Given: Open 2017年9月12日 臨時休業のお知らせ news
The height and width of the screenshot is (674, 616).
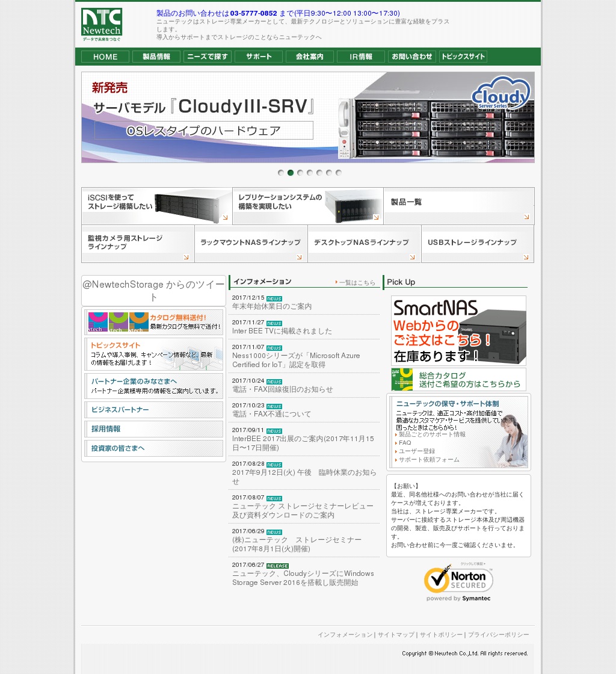Looking at the screenshot, I should click(304, 477).
